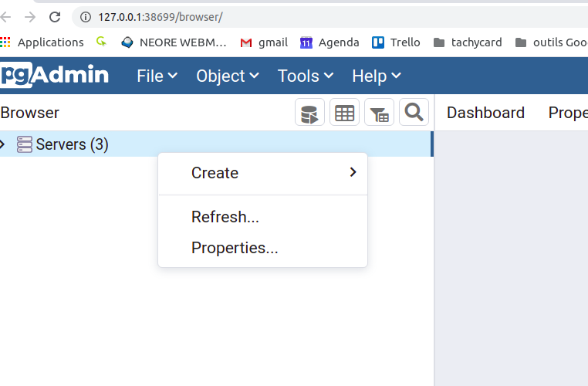This screenshot has width=588, height=386.
Task: Choose Create in the context menu
Action: [262, 173]
